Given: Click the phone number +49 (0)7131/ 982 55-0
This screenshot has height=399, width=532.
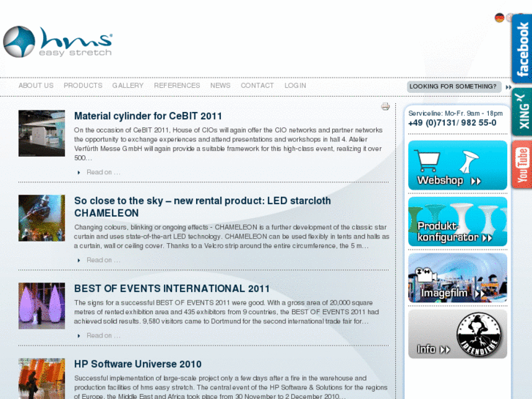Looking at the screenshot, I should pyautogui.click(x=452, y=123).
